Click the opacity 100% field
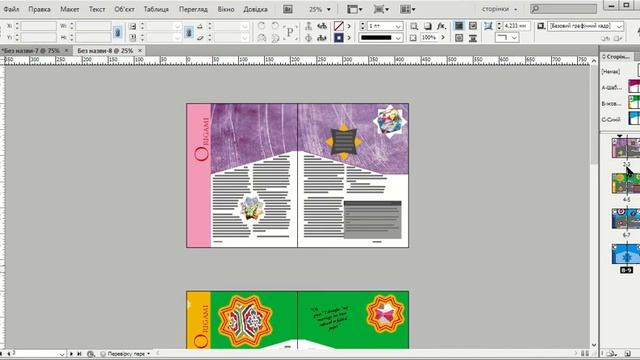Image resolution: width=640 pixels, height=360 pixels. pyautogui.click(x=429, y=38)
